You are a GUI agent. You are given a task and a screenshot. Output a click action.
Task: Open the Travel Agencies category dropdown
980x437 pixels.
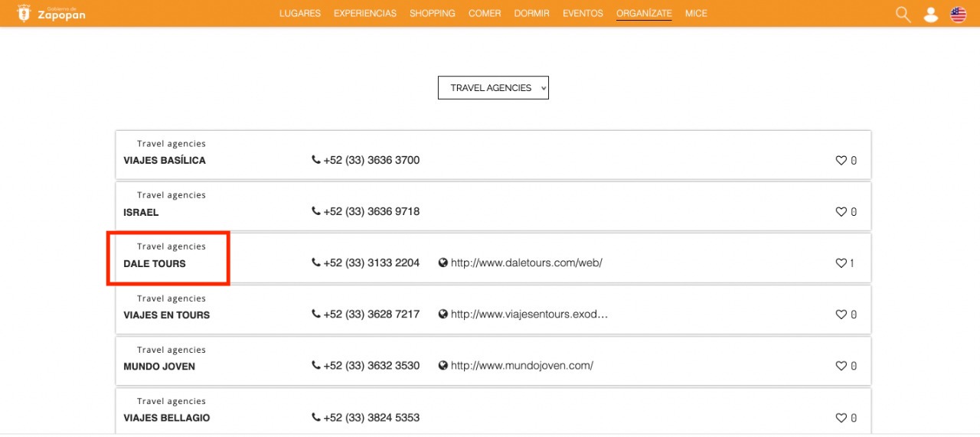click(x=493, y=88)
